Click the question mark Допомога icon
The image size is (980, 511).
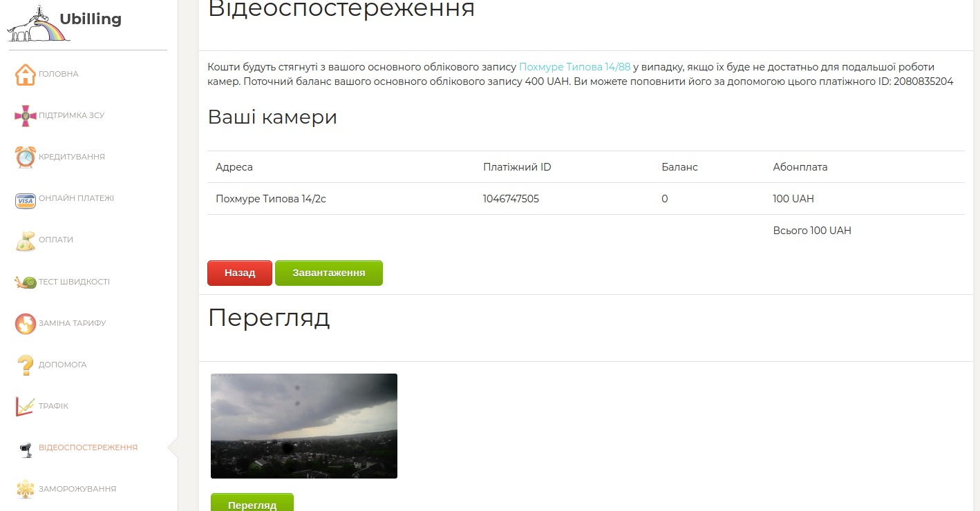pyautogui.click(x=25, y=365)
